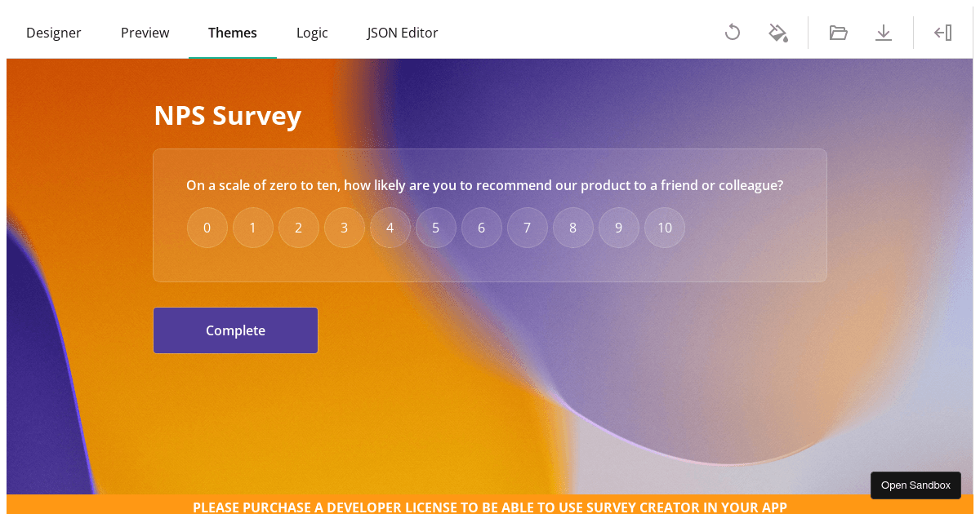Switch to the Logic tab
Viewport: 980px width, 514px height.
click(x=312, y=33)
